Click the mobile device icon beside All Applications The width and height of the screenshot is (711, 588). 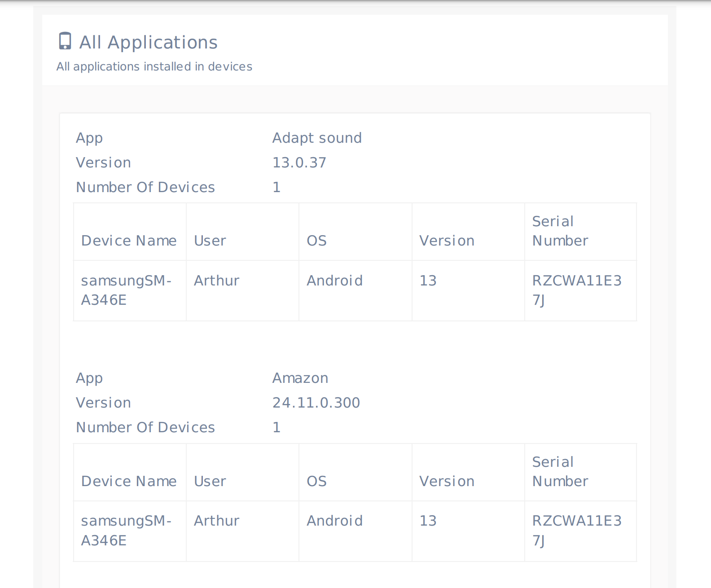65,41
